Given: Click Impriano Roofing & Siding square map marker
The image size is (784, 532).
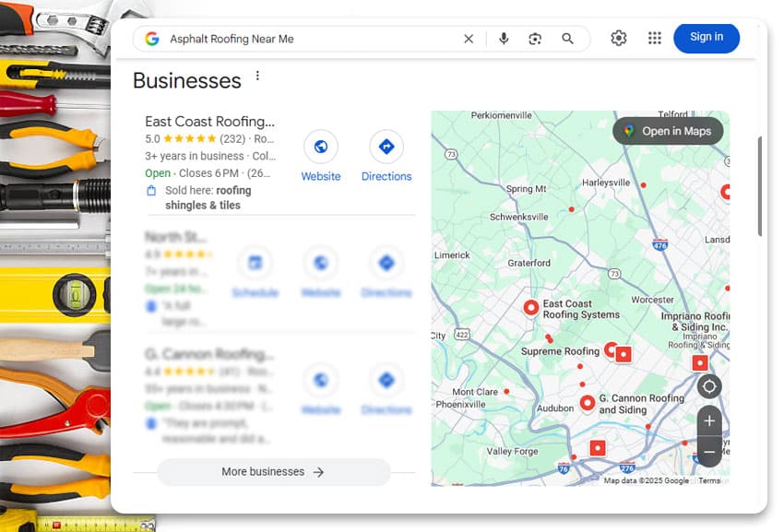Looking at the screenshot, I should click(x=700, y=363).
